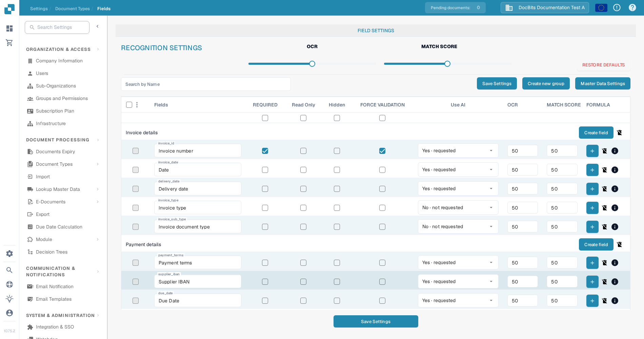The height and width of the screenshot is (339, 644).
Task: Click the OCR slider handle
Action: click(312, 64)
